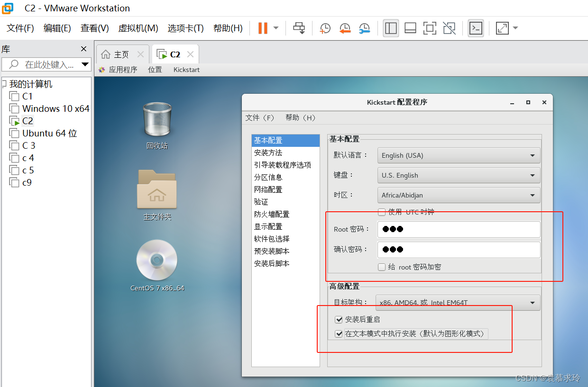Take a snapshot using the clock-plus icon

click(325, 28)
